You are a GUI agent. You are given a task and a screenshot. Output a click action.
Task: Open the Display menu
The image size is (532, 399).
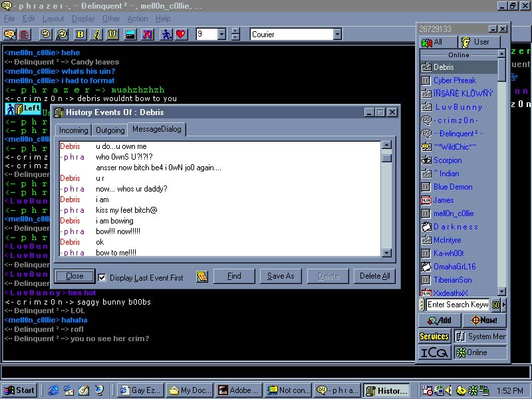[83, 19]
